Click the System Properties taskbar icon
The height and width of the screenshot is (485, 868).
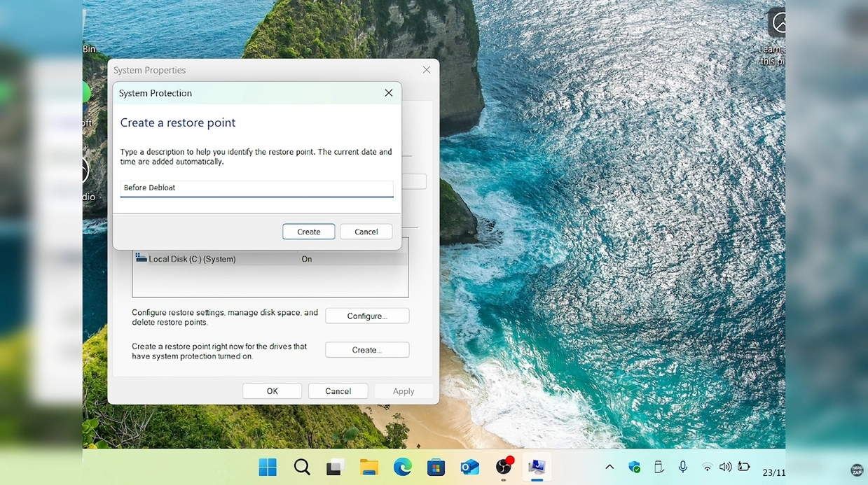click(x=537, y=467)
